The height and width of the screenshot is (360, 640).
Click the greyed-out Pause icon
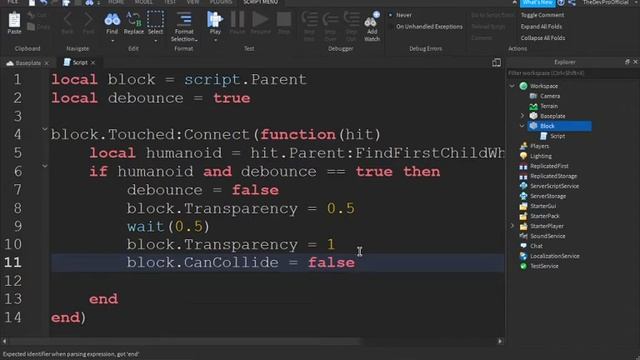point(237,19)
